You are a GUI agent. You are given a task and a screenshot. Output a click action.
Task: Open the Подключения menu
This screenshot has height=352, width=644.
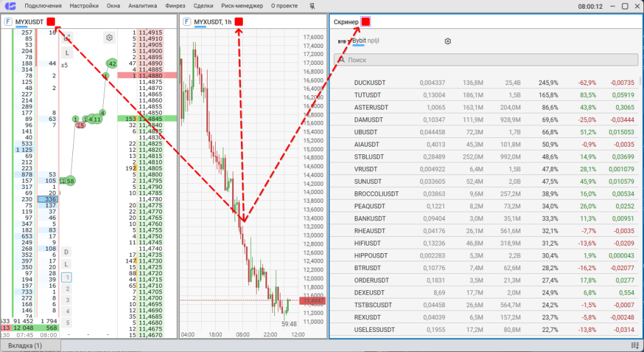pyautogui.click(x=43, y=6)
